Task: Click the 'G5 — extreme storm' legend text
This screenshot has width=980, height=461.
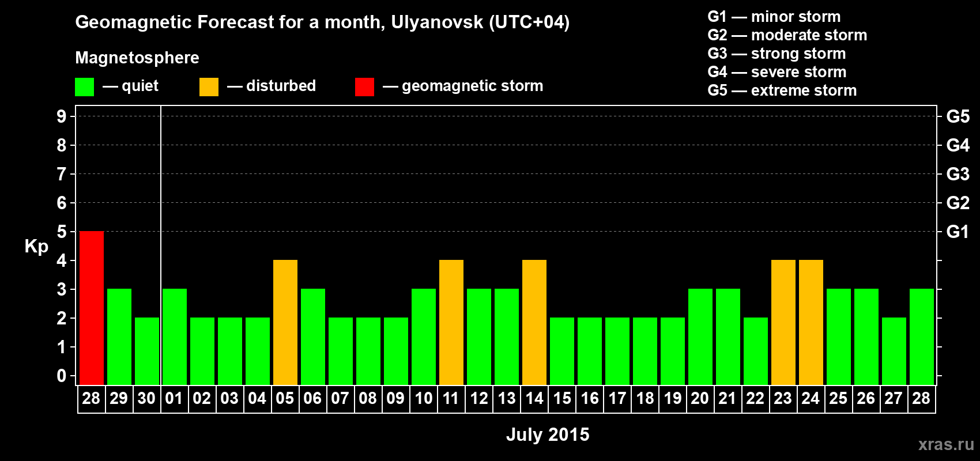Action: pyautogui.click(x=782, y=90)
